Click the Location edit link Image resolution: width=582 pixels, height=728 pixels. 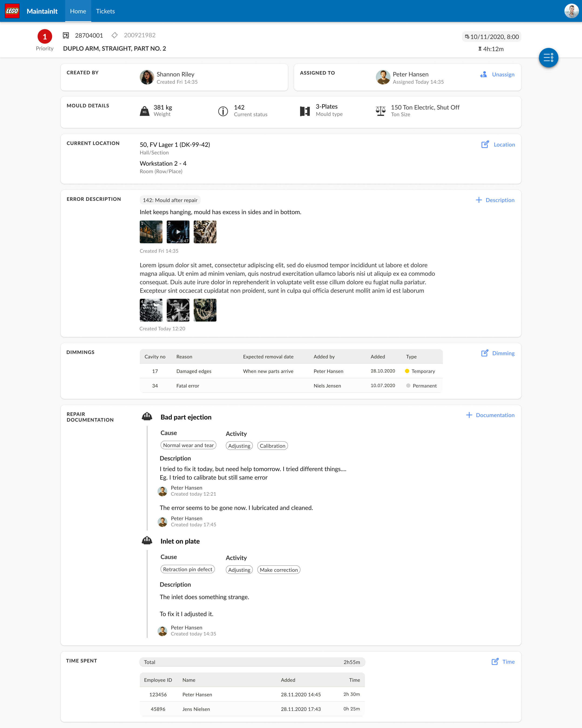pyautogui.click(x=504, y=144)
